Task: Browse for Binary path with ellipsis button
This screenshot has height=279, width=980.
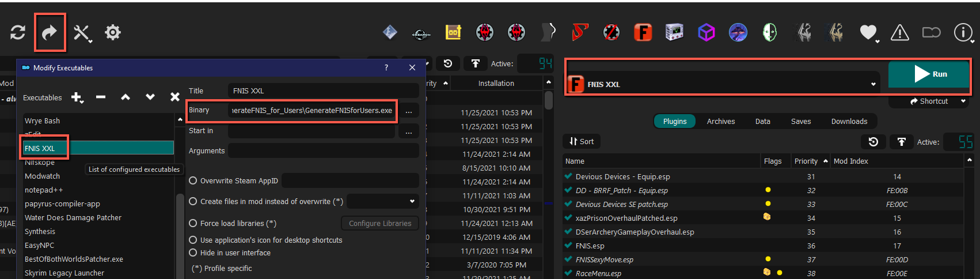Action: [x=409, y=111]
